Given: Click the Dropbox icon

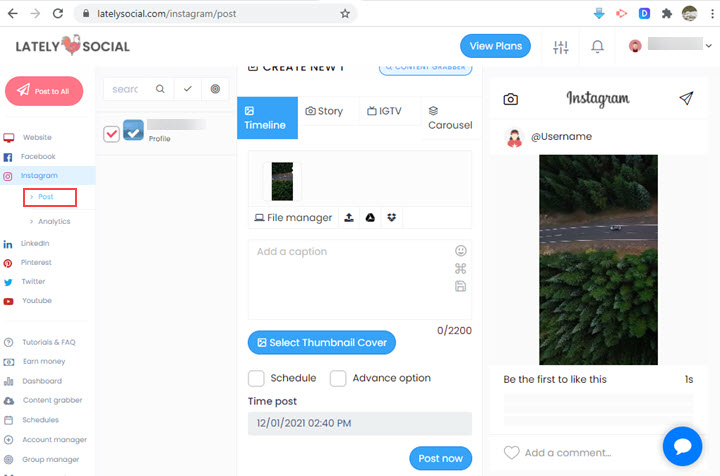Looking at the screenshot, I should click(391, 218).
